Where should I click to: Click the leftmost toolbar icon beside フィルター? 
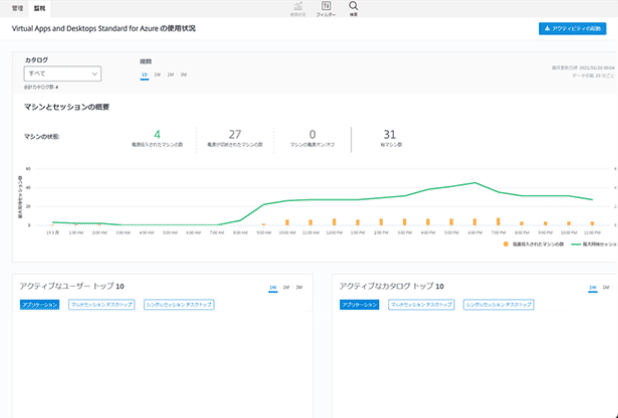[298, 8]
